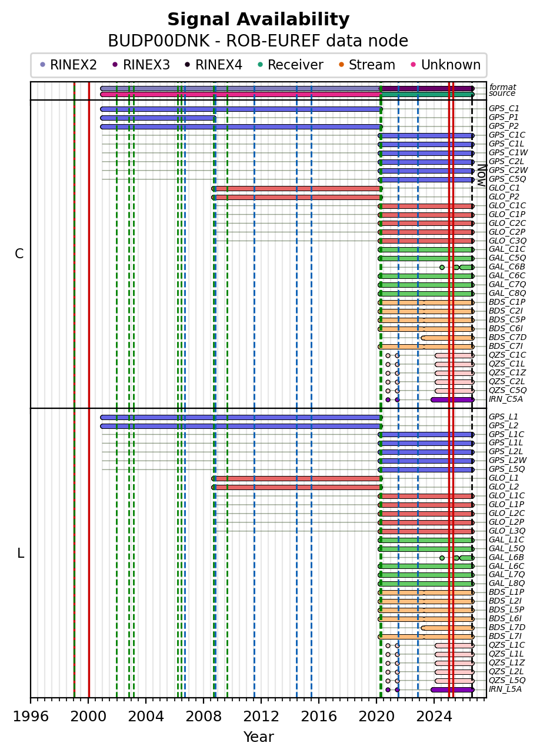Click the 2008 tick on the year axis
This screenshot has height=756, width=540.
click(x=204, y=717)
